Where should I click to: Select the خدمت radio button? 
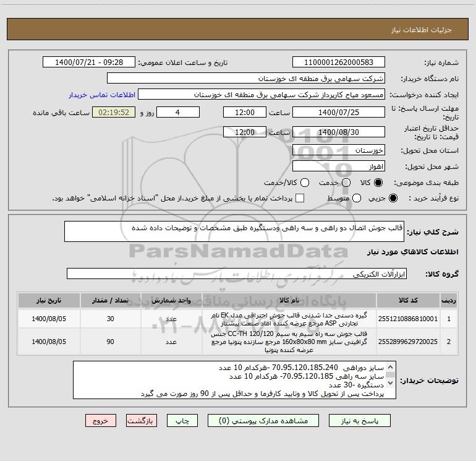(x=346, y=183)
